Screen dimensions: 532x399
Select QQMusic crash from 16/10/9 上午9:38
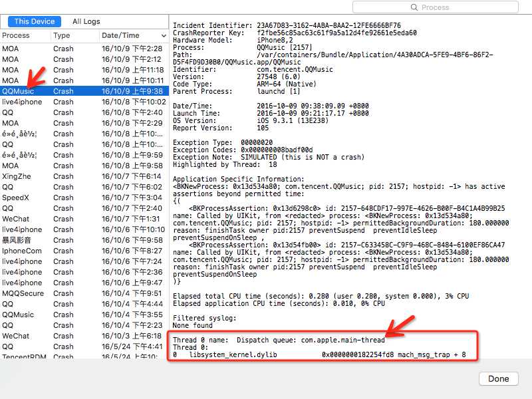[84, 91]
